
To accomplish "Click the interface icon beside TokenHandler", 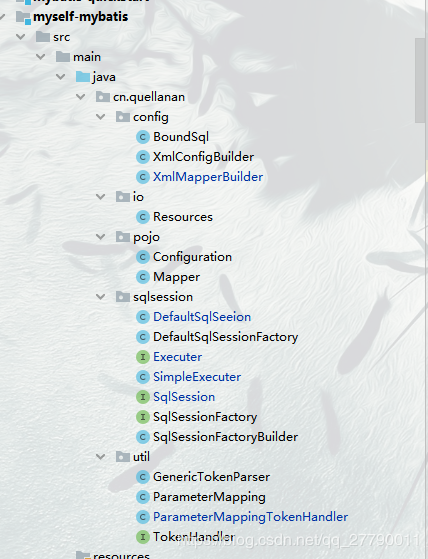I will pos(143,537).
